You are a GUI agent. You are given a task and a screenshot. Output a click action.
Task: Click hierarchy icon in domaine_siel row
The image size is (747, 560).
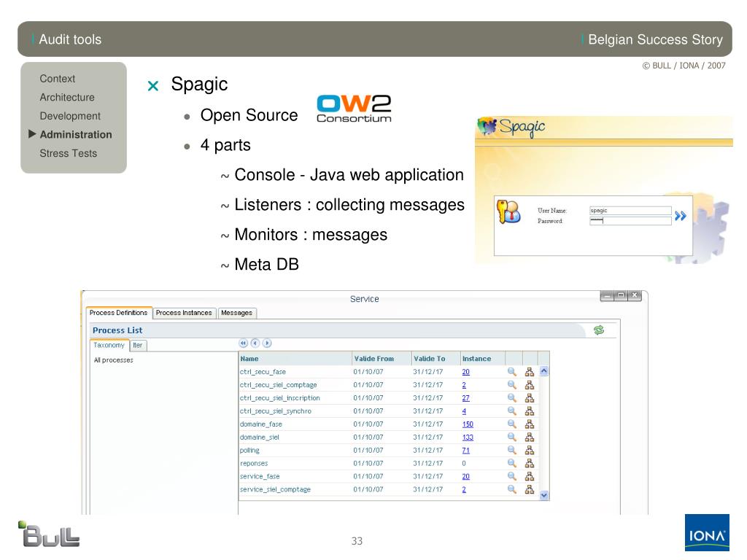[x=530, y=437]
